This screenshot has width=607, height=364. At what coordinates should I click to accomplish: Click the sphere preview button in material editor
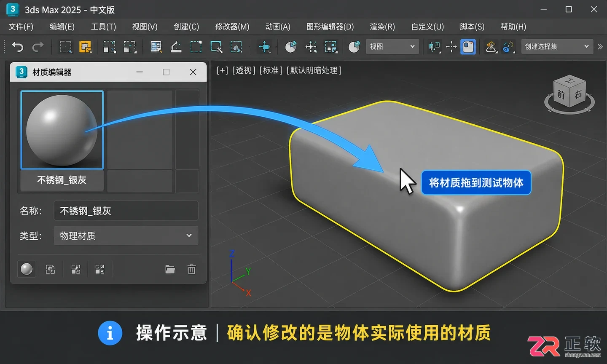coord(27,269)
